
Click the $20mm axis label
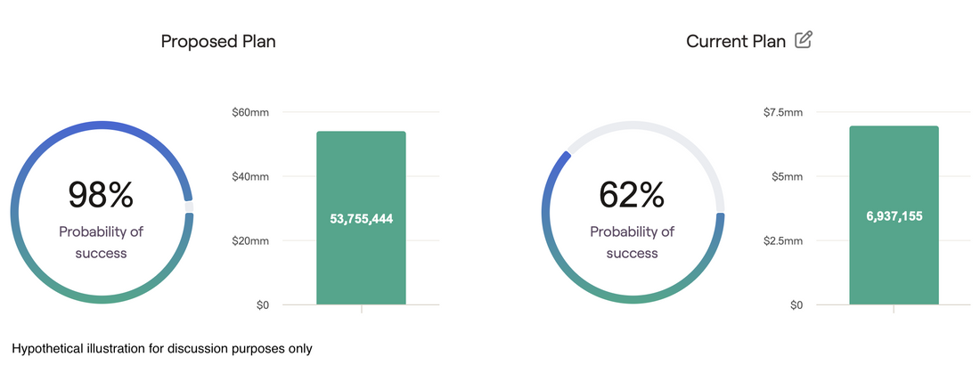250,241
